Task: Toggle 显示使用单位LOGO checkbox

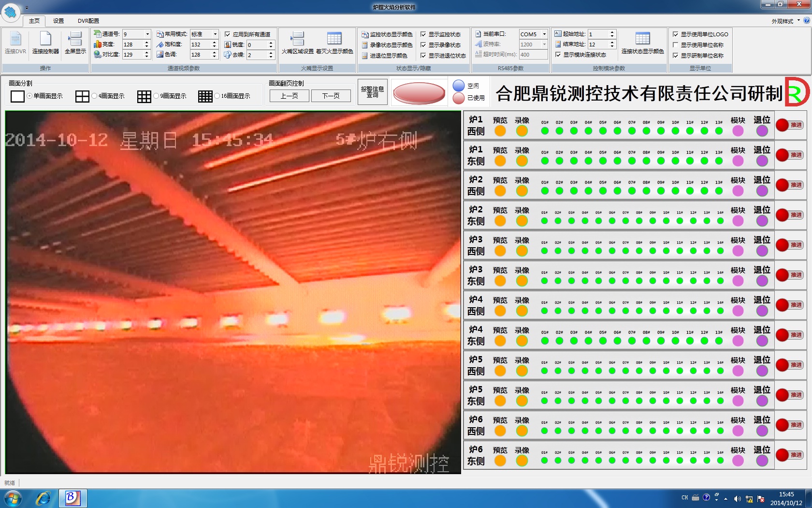Action: (x=676, y=34)
